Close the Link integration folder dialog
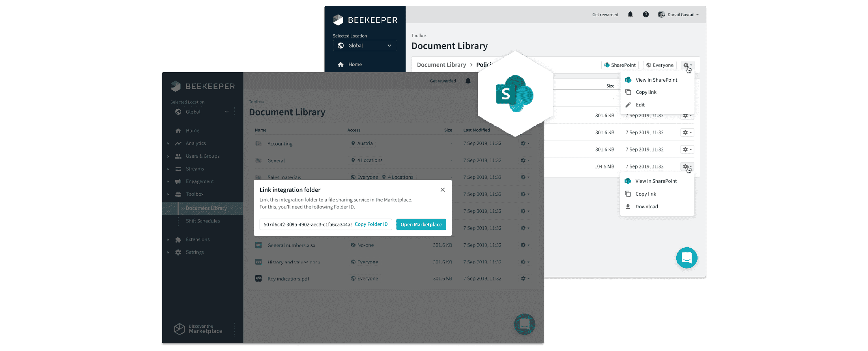868x351 pixels. click(x=443, y=190)
